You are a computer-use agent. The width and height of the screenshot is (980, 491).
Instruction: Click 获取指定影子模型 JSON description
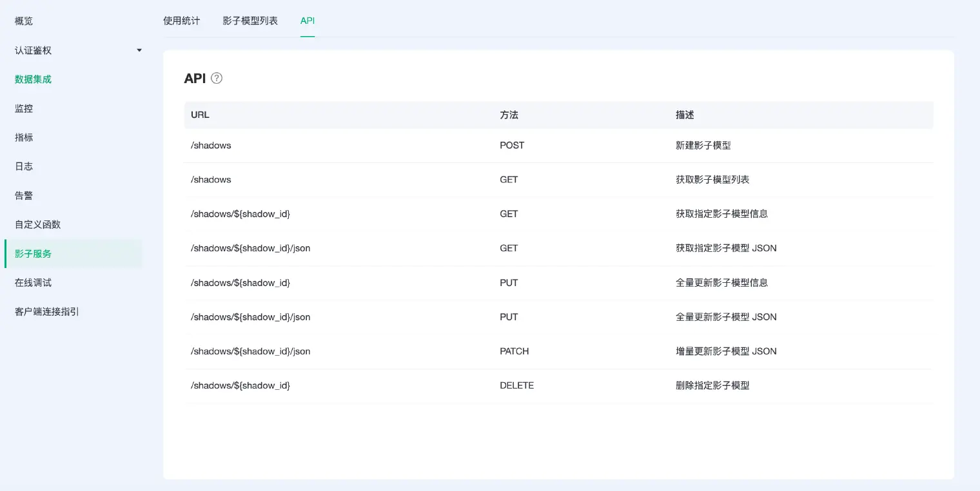pyautogui.click(x=726, y=248)
